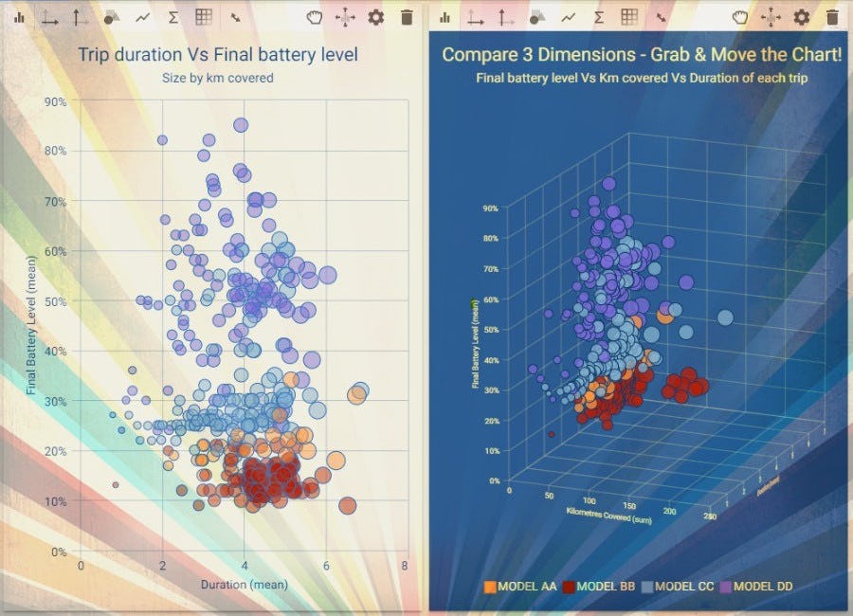Open gear settings in right chart toolbar
This screenshot has height=616, width=853.
pyautogui.click(x=801, y=17)
